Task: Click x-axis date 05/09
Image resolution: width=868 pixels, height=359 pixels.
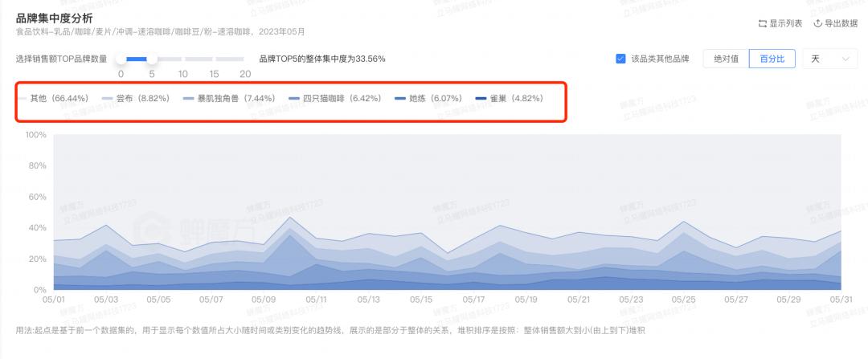Action: 264,300
